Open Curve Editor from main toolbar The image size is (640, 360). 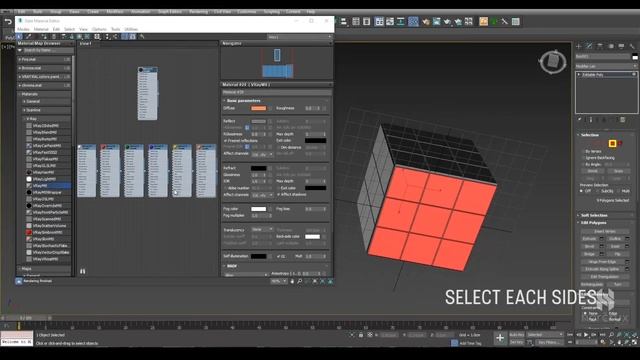(390, 22)
